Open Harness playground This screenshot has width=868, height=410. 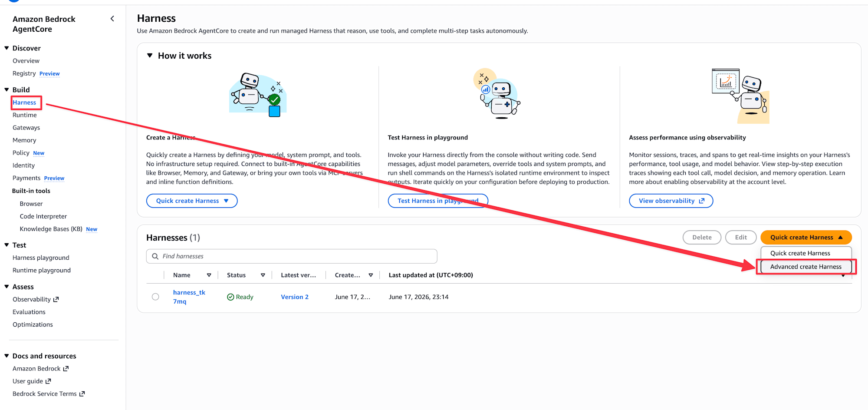pos(41,258)
